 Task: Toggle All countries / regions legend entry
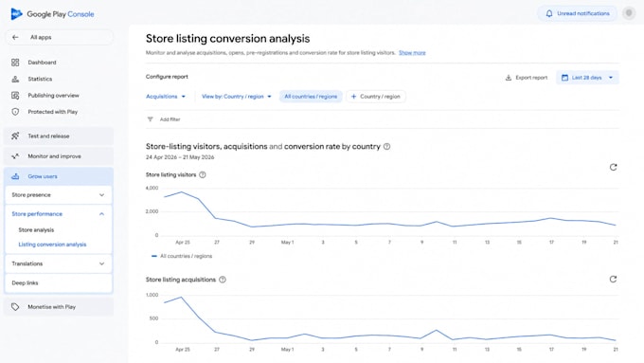(x=182, y=256)
